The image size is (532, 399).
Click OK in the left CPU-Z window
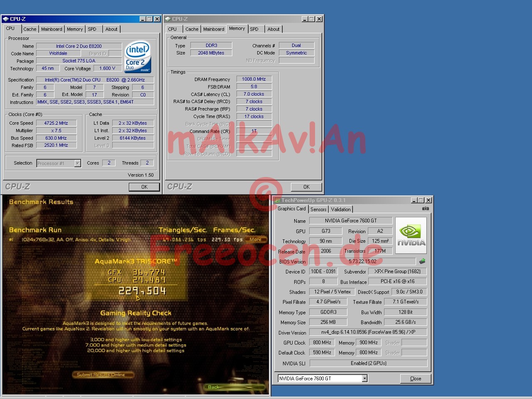point(144,187)
